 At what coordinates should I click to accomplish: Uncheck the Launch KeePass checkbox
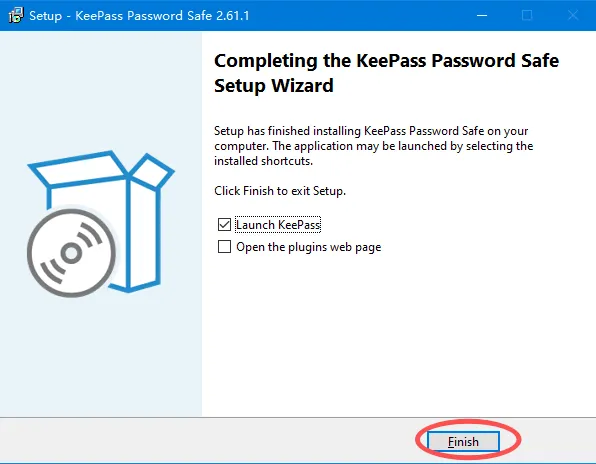(224, 225)
